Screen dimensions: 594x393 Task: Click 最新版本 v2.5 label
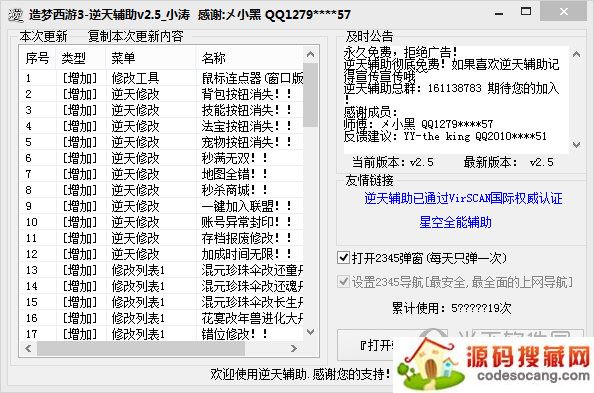click(508, 162)
